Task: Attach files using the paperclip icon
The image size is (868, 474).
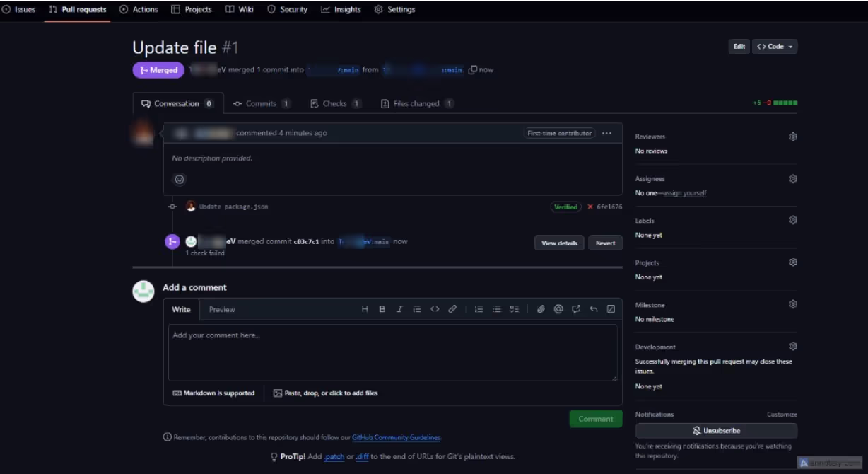Action: pos(541,309)
